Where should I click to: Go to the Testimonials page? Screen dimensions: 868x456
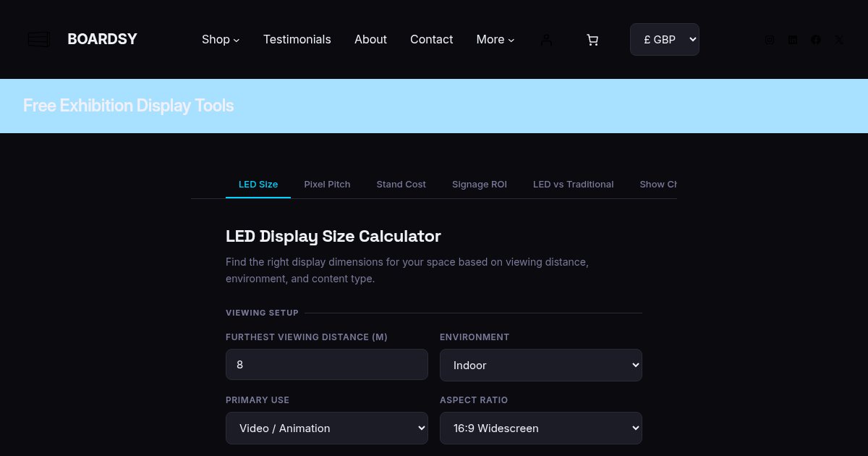pos(297,39)
